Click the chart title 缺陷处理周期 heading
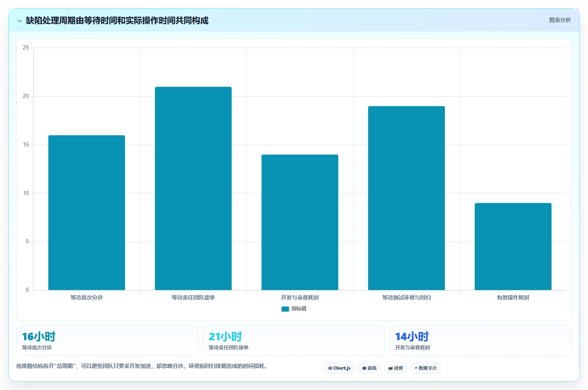588x390 pixels. (x=117, y=21)
